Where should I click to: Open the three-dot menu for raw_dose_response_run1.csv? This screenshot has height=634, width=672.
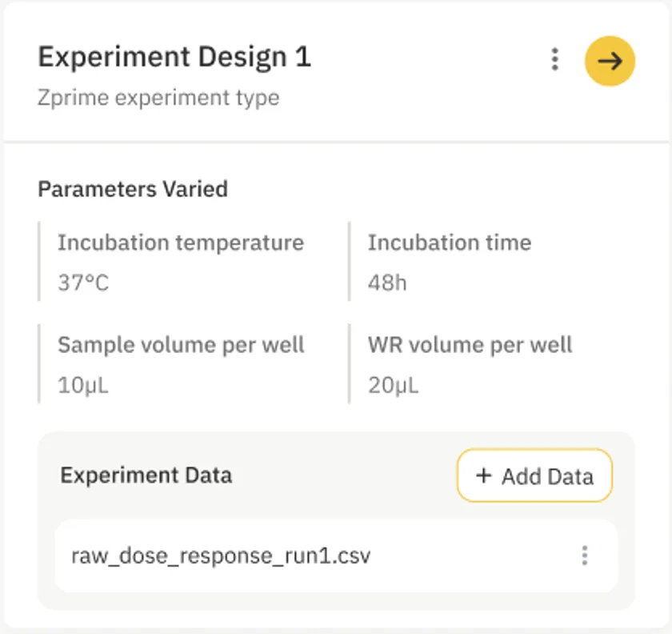pos(585,556)
